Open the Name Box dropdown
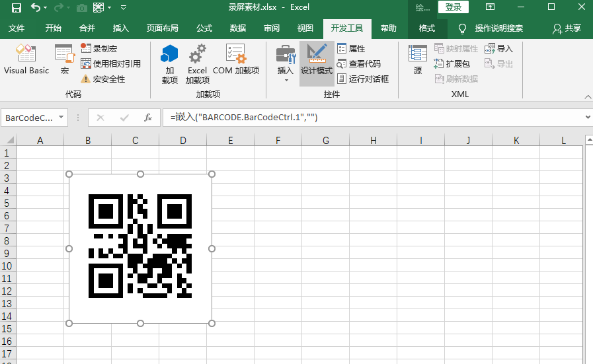Image resolution: width=593 pixels, height=364 pixels. [x=61, y=118]
